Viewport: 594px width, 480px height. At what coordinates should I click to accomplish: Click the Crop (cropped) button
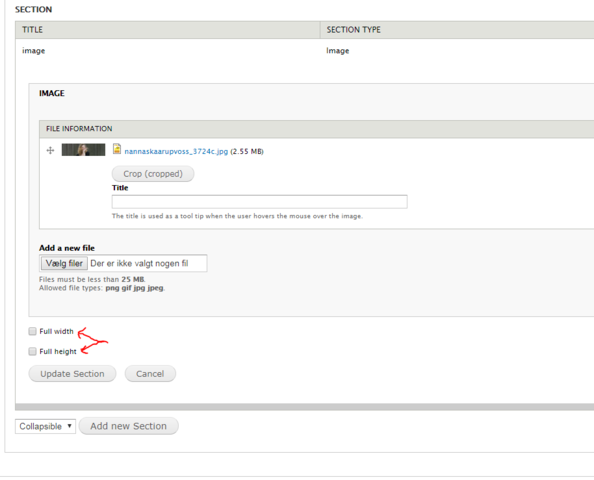[153, 174]
